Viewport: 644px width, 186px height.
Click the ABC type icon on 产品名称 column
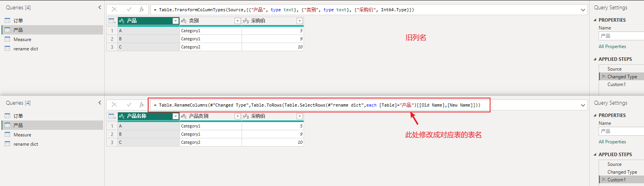[122, 116]
